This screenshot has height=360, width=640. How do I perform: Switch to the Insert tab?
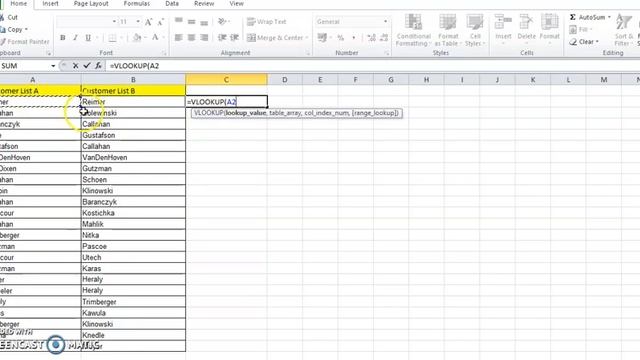pos(50,4)
